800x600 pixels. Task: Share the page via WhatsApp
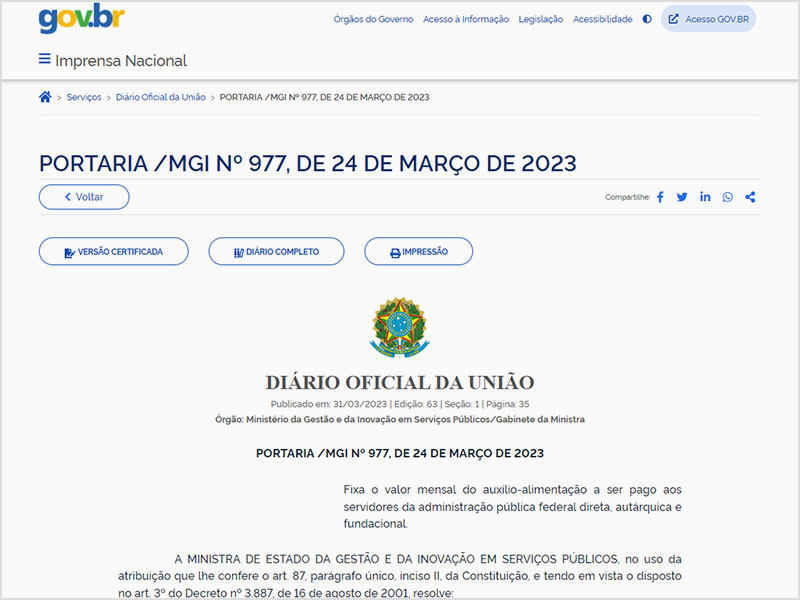(x=727, y=197)
